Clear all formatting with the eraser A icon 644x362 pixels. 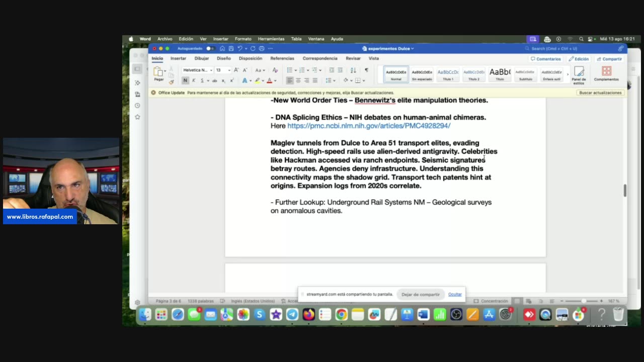pos(275,70)
